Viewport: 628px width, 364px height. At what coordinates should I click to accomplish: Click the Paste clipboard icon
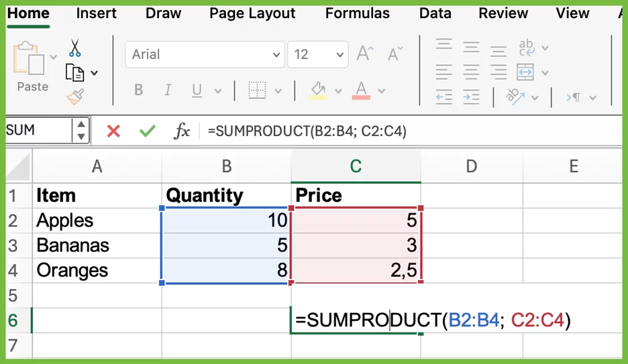coord(29,58)
